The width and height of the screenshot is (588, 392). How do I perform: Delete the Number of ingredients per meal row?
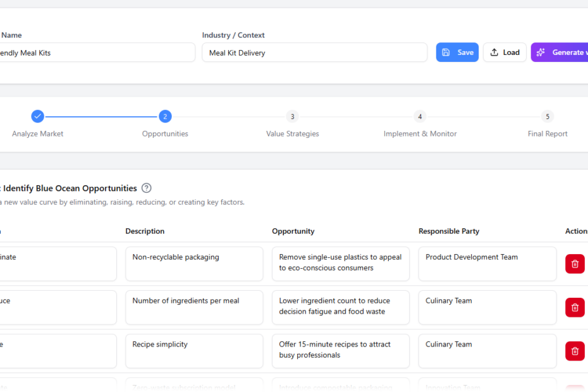tap(574, 307)
